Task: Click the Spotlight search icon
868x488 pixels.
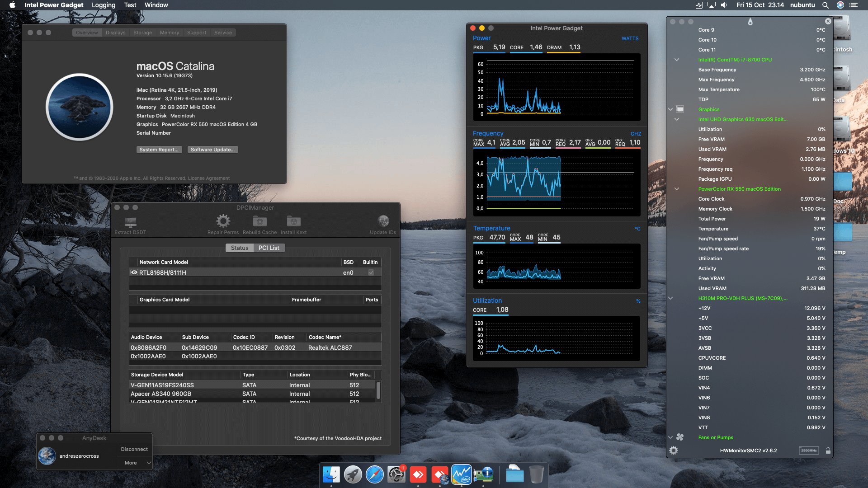Action: coord(825,5)
